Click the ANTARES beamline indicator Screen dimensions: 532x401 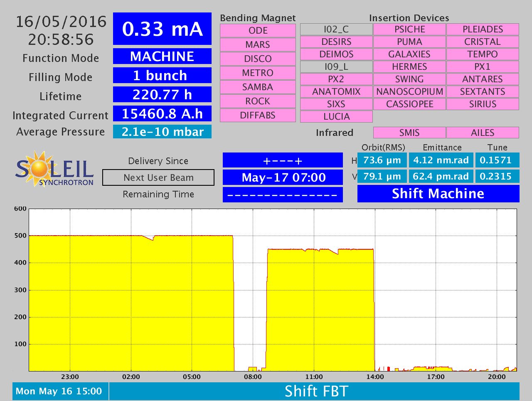(483, 79)
